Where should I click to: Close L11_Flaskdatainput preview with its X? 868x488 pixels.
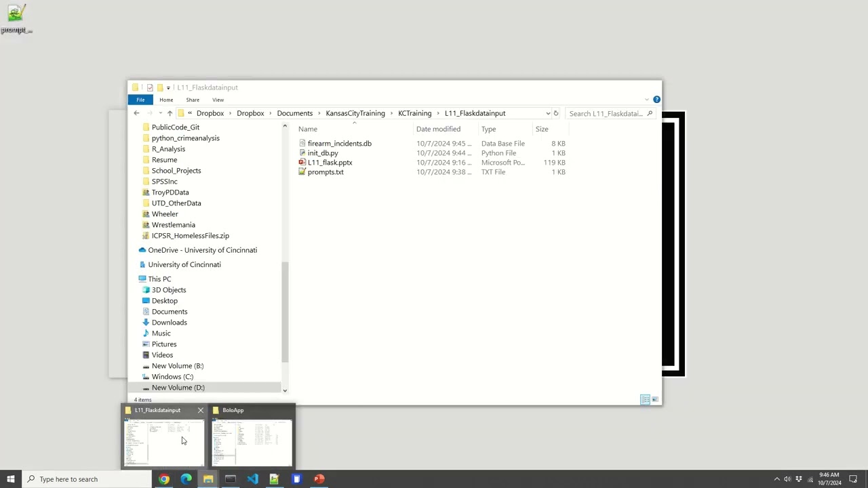(x=200, y=410)
